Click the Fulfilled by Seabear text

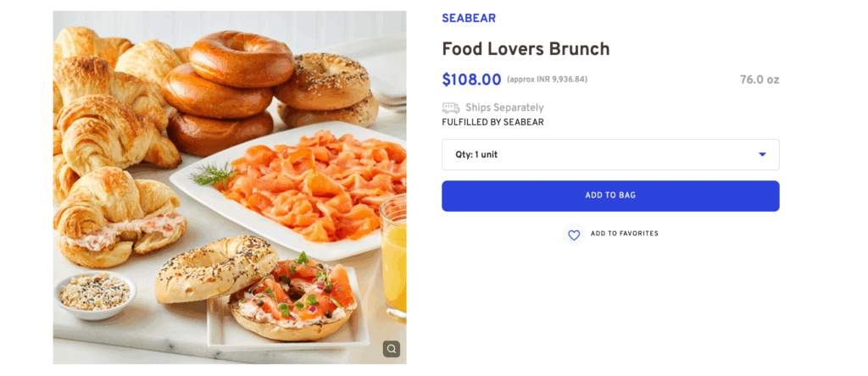click(492, 122)
